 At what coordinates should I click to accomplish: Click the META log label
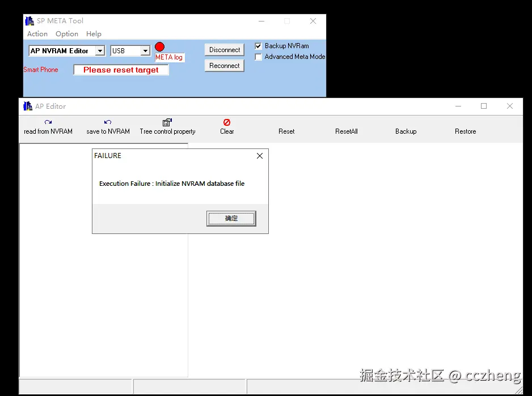[169, 57]
